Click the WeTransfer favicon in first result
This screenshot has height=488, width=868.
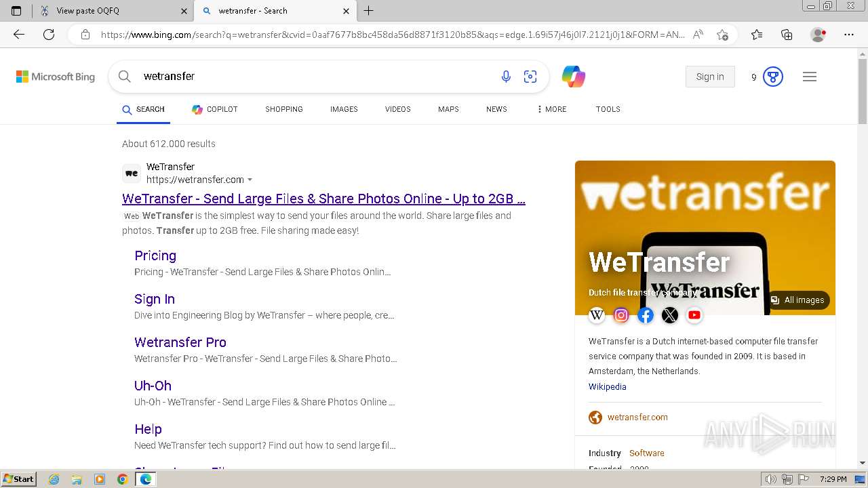pyautogui.click(x=132, y=174)
